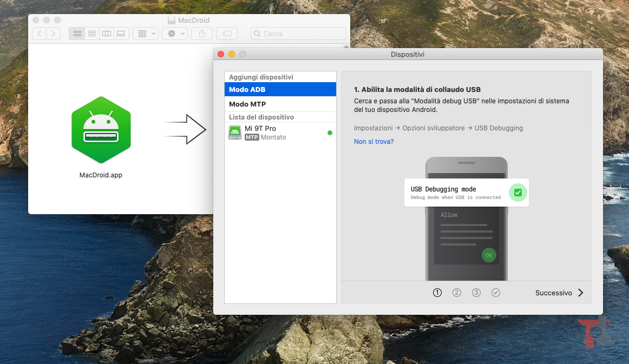Click inside the Cerca search field

298,33
